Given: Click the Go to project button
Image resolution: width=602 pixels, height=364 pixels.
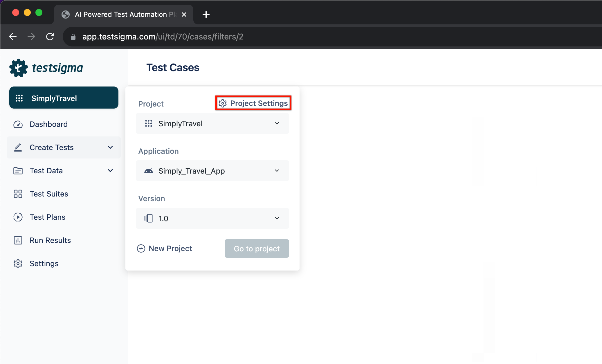Looking at the screenshot, I should pyautogui.click(x=256, y=248).
